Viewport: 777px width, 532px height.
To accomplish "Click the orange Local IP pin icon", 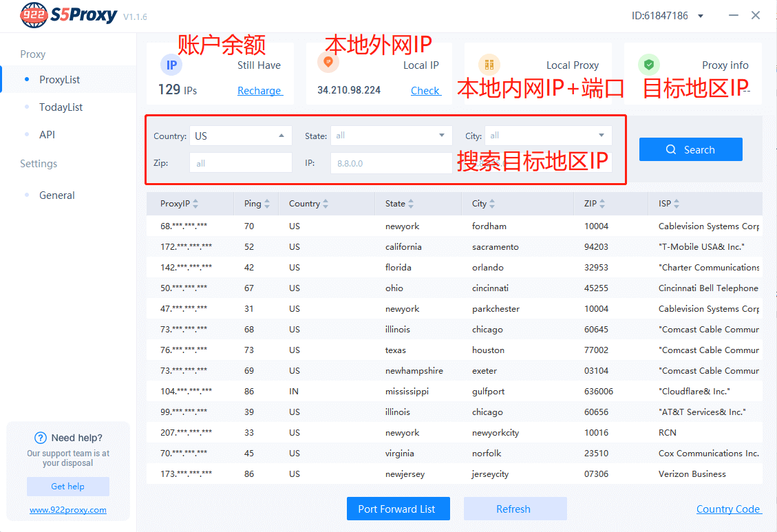I will (328, 61).
